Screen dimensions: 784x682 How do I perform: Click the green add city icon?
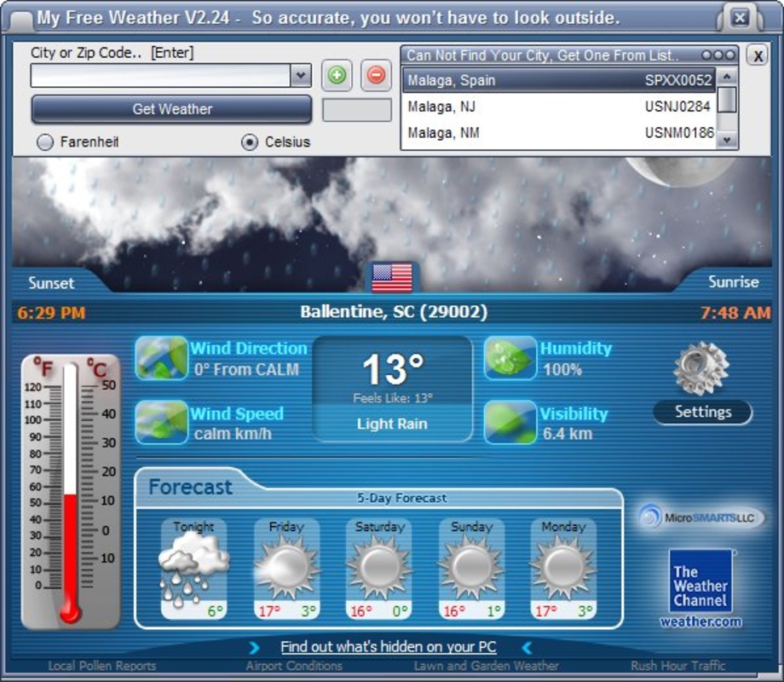click(x=337, y=76)
